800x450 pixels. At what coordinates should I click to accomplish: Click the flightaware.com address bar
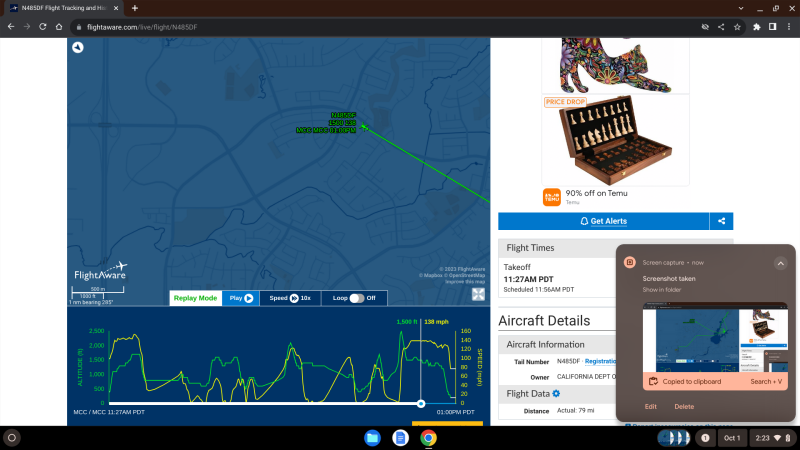point(388,27)
